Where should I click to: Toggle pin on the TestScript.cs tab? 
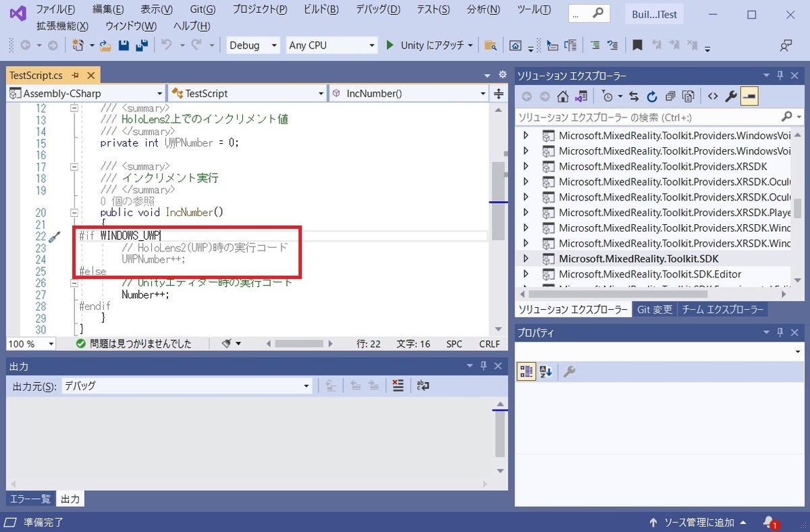pos(76,75)
